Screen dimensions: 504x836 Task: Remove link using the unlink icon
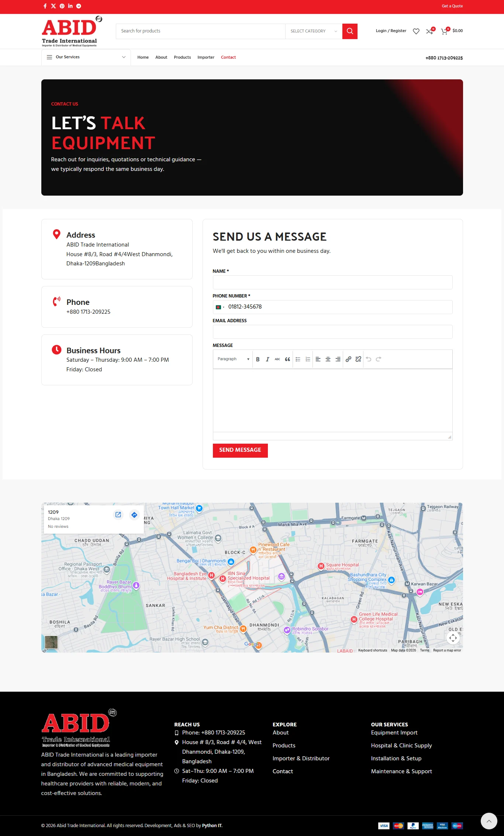[x=358, y=359]
